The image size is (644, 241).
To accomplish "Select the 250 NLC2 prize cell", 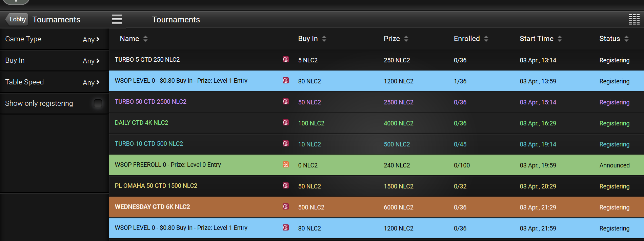I will pyautogui.click(x=397, y=60).
